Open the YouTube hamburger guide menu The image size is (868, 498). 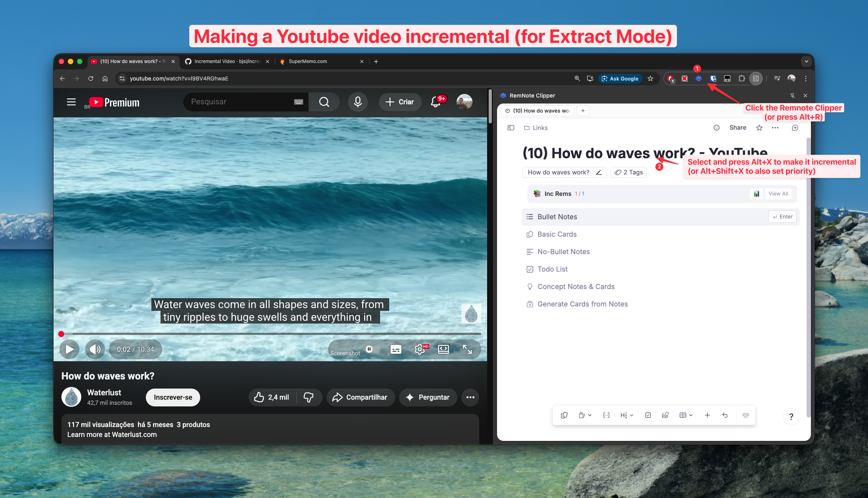(71, 102)
